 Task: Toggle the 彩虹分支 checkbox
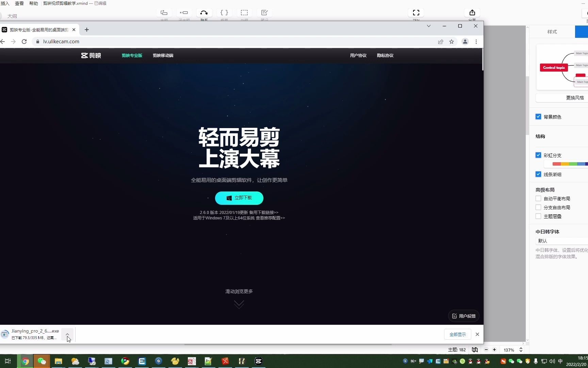pos(538,155)
